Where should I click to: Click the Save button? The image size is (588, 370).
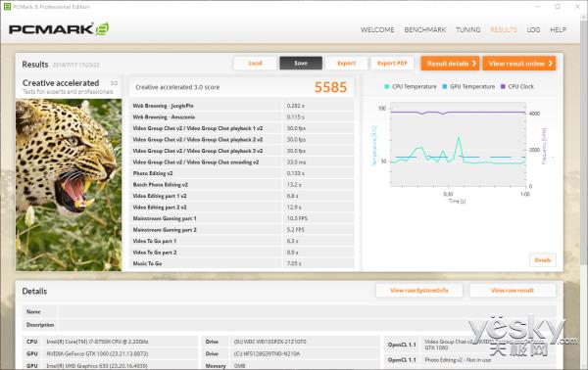[301, 64]
